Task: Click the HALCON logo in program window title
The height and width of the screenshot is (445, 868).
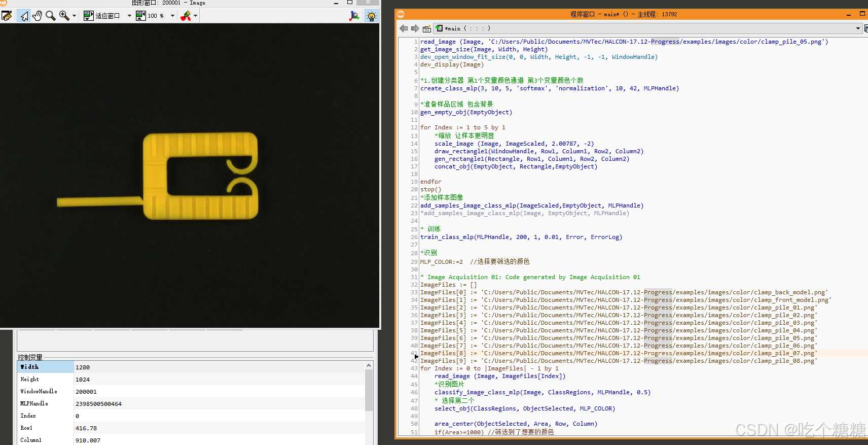Action: [x=401, y=14]
